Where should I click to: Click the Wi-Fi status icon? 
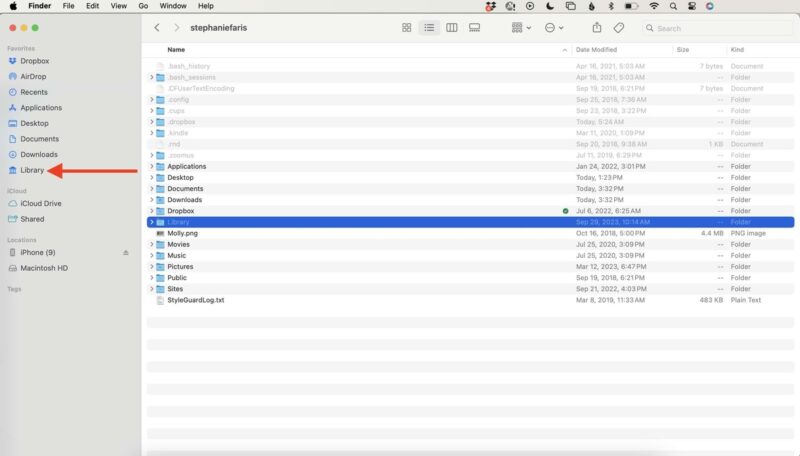[x=654, y=6]
